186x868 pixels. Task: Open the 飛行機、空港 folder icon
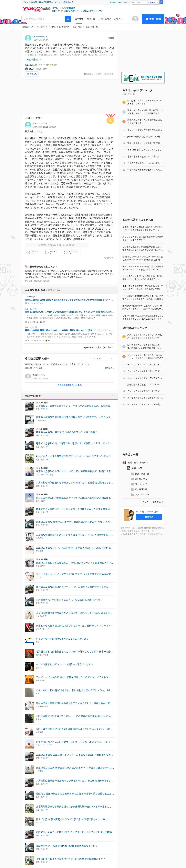point(132,479)
